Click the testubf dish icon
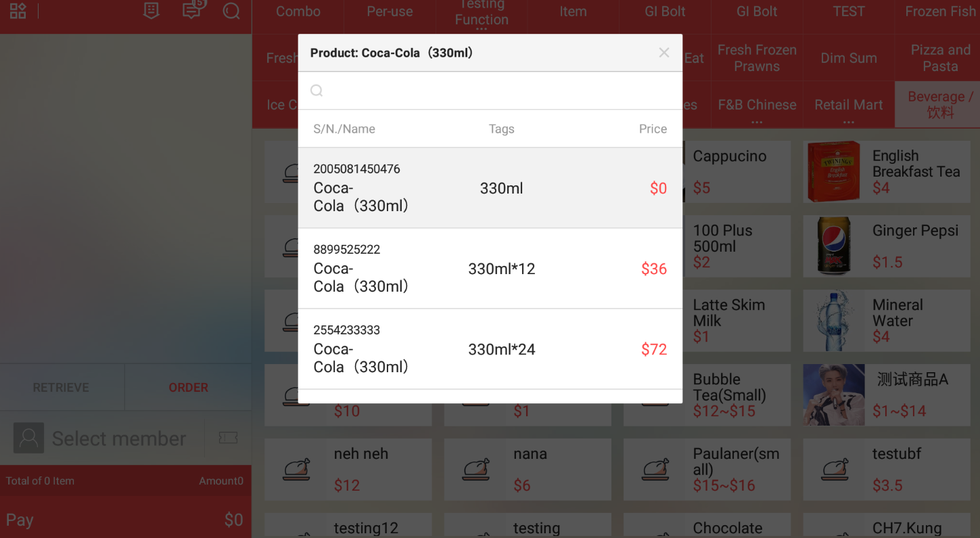The image size is (980, 538). point(835,469)
